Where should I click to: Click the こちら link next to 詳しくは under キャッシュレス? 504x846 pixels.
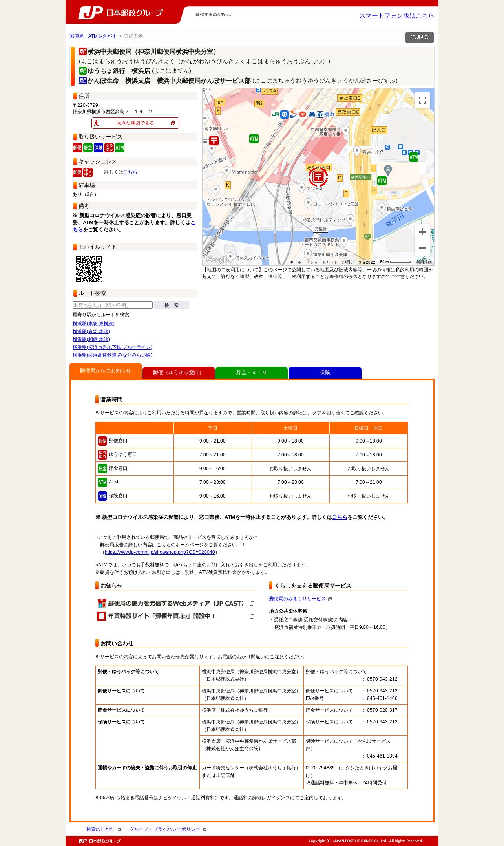point(130,172)
